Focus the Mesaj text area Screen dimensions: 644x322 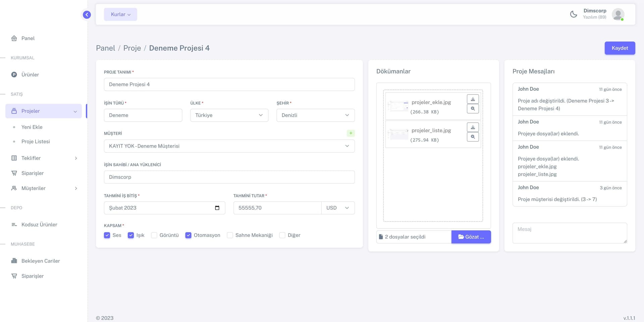(x=569, y=233)
